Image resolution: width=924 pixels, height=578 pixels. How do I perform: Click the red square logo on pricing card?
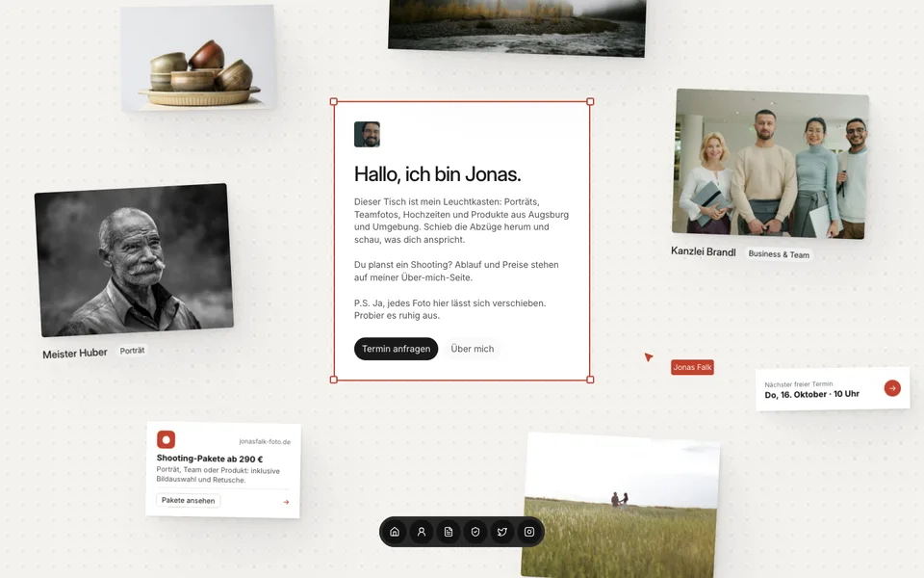click(x=167, y=439)
